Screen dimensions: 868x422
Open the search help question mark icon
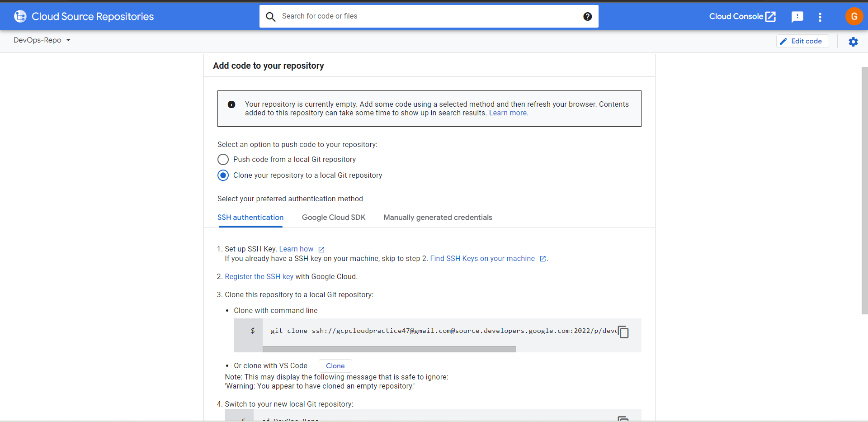(x=587, y=16)
